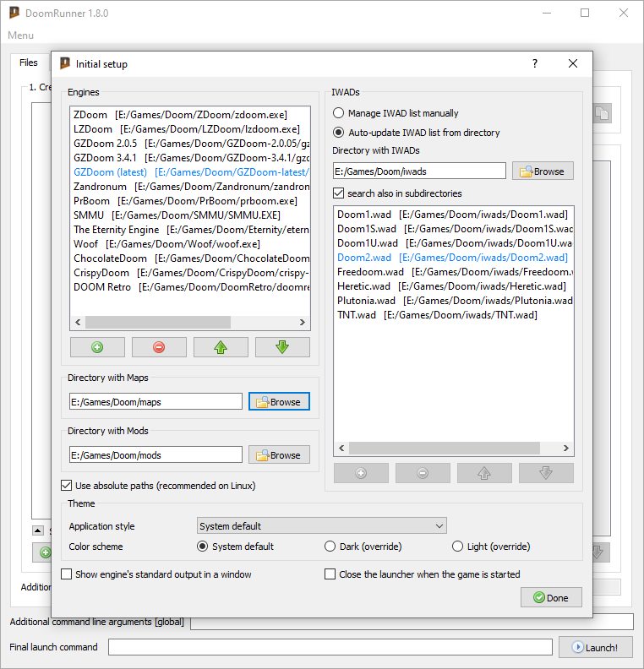Click the Directory with IWADs path field

[419, 171]
